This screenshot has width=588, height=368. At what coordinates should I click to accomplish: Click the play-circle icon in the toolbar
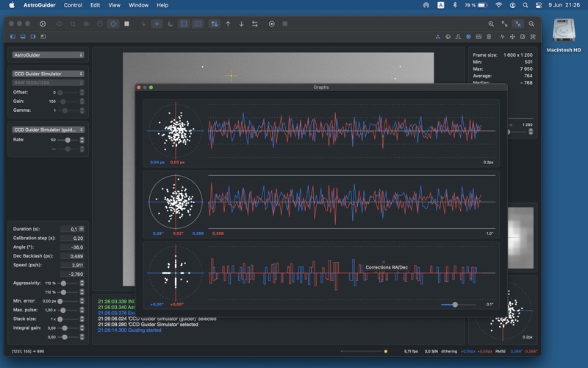pyautogui.click(x=43, y=24)
